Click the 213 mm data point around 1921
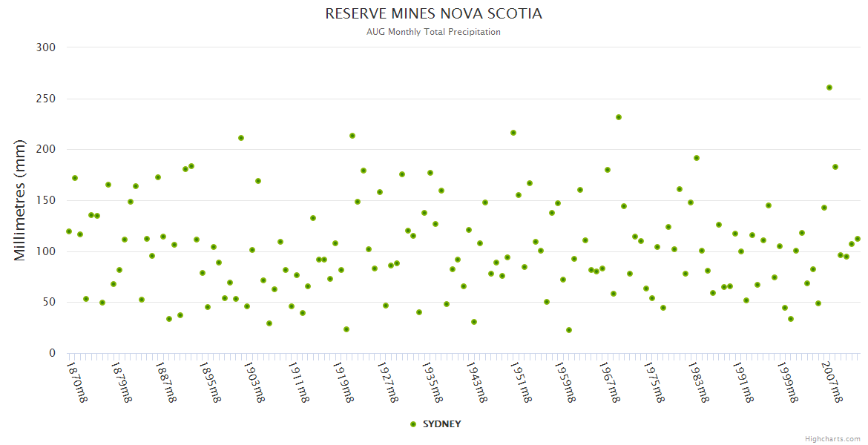 tap(352, 136)
